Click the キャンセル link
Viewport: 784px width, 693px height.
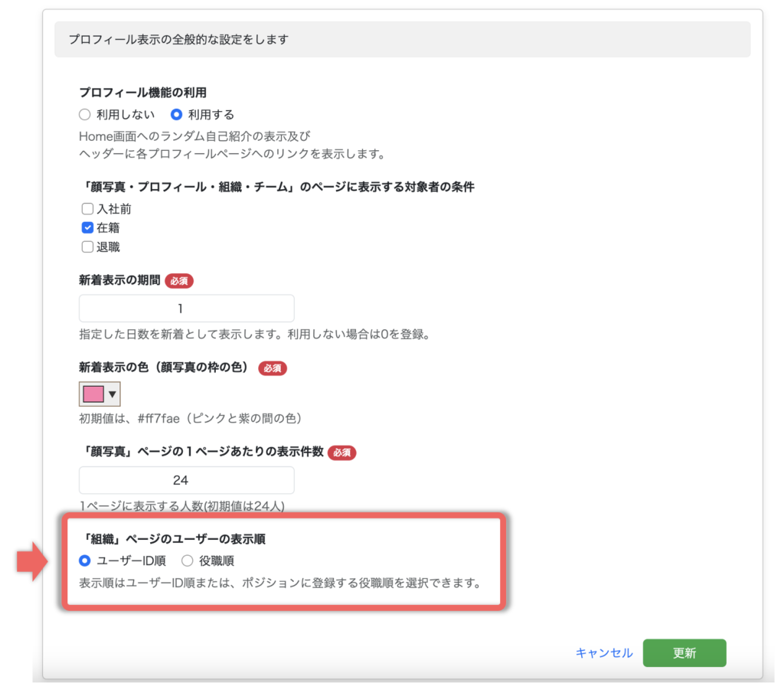coord(604,653)
